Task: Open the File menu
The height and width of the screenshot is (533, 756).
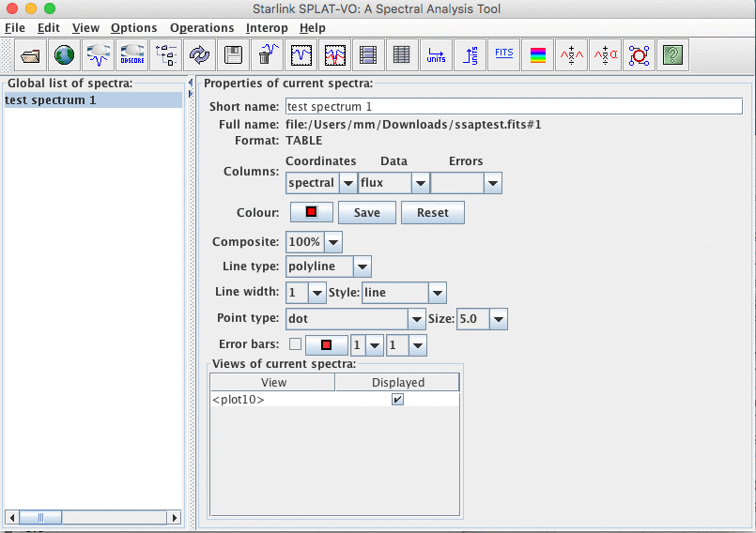Action: (x=15, y=28)
